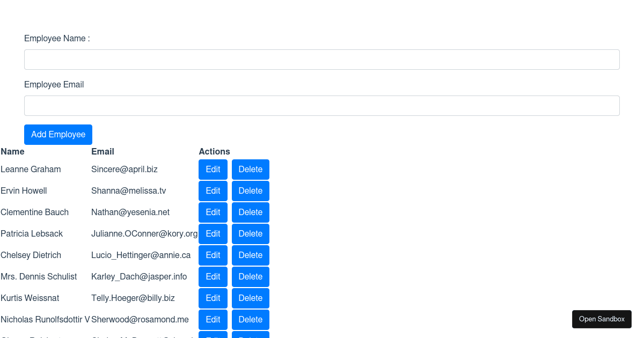Viewport: 644px width, 338px height.
Task: Click Delete for Leanne Graham
Action: pos(250,169)
